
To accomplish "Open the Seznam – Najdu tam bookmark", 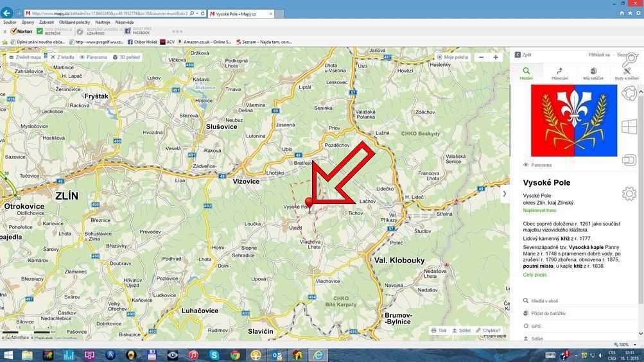I will 264,42.
